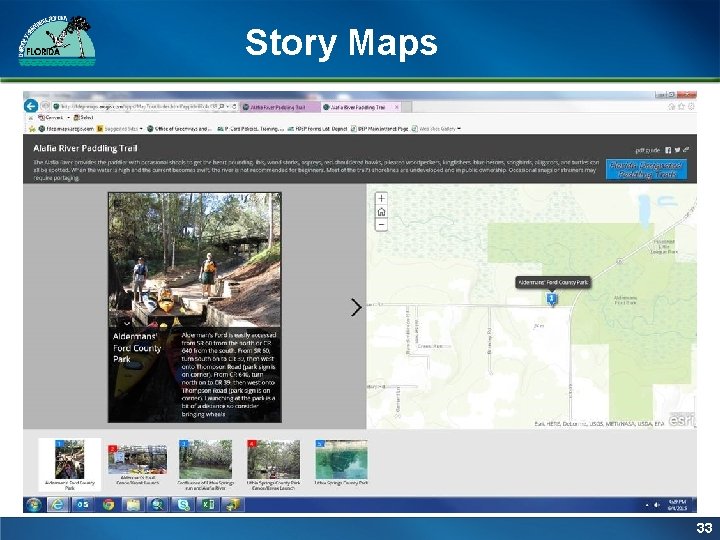
Task: Open Skype from the taskbar
Action: coord(183,505)
